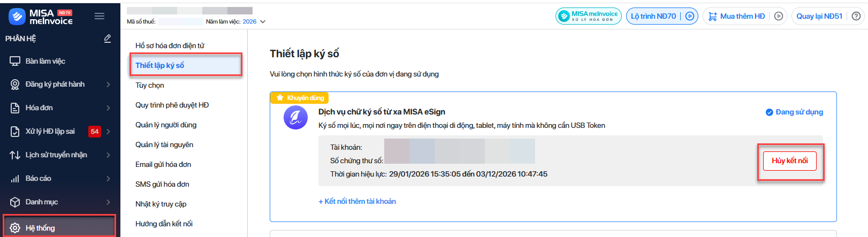The height and width of the screenshot is (237, 868).
Task: Open the help question mark icon
Action: pos(856,16)
